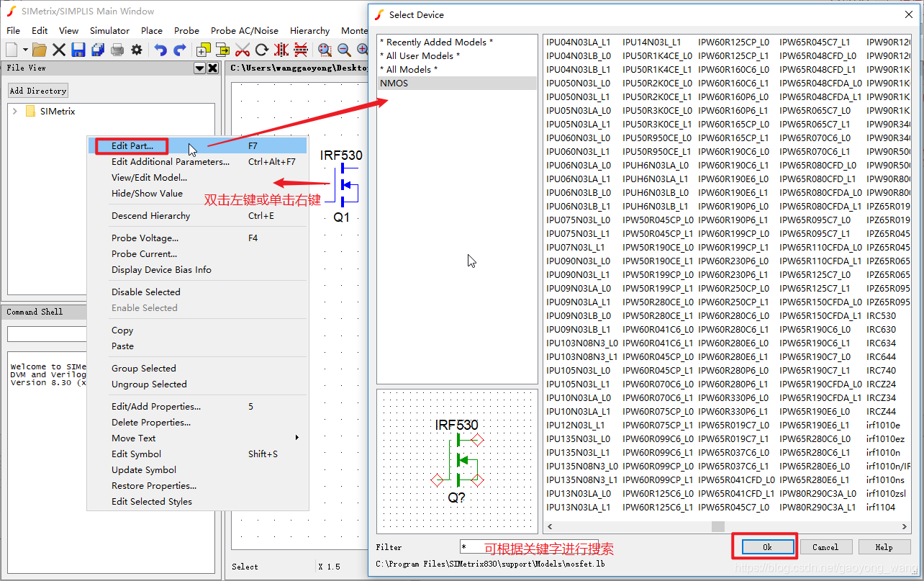This screenshot has height=581, width=924.
Task: Select device irf1104 in the list
Action: pos(881,508)
